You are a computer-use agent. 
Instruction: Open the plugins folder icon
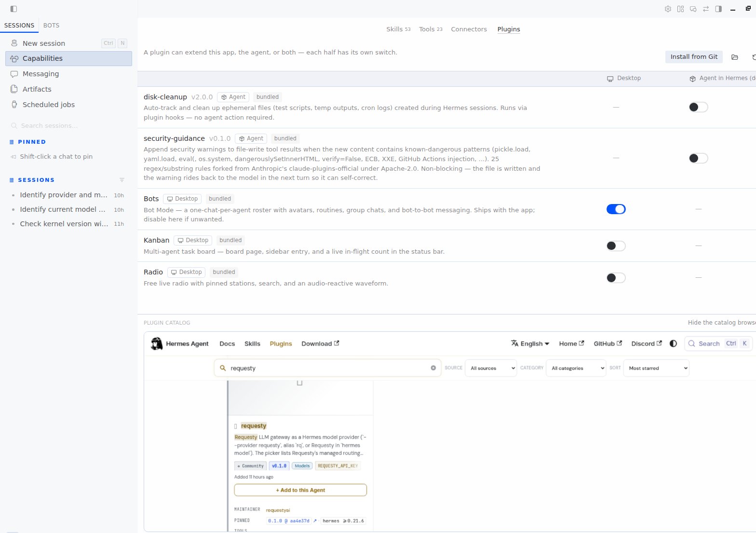735,57
